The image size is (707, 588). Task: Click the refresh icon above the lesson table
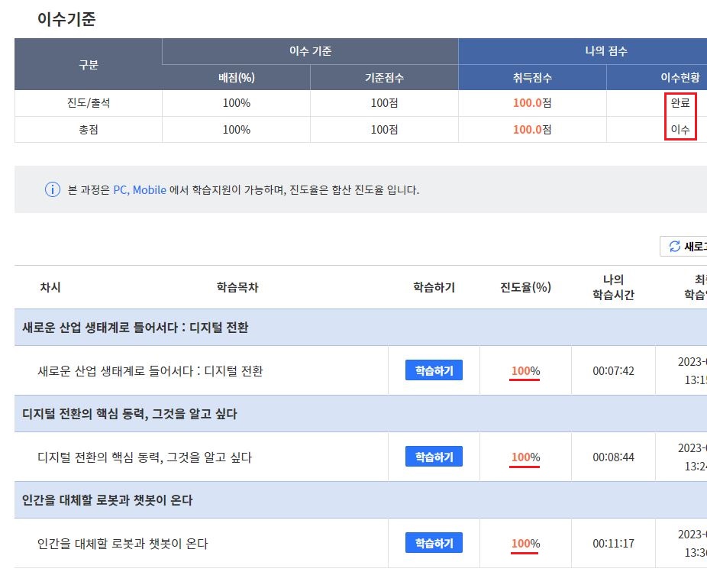pos(675,245)
